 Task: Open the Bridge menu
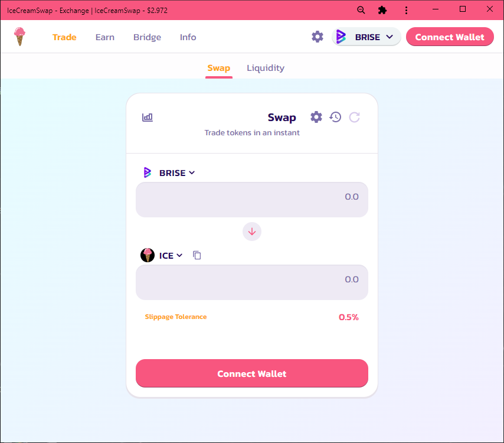pyautogui.click(x=147, y=37)
